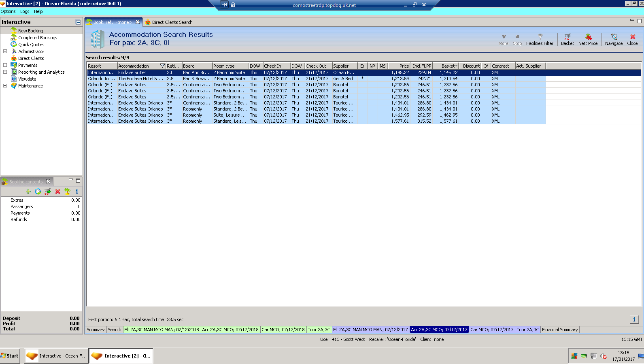
Task: Click the Basket cart icon in toolbar
Action: click(x=567, y=37)
